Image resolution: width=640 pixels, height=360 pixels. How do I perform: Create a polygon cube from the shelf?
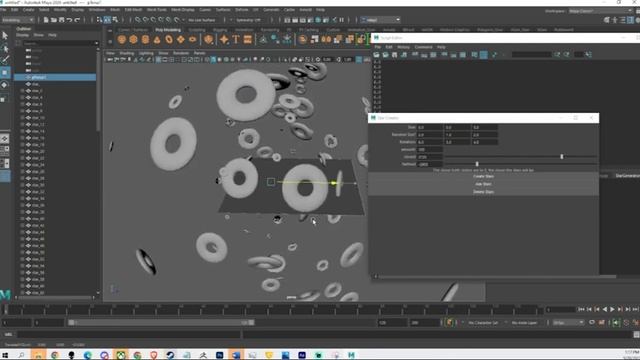coord(133,40)
